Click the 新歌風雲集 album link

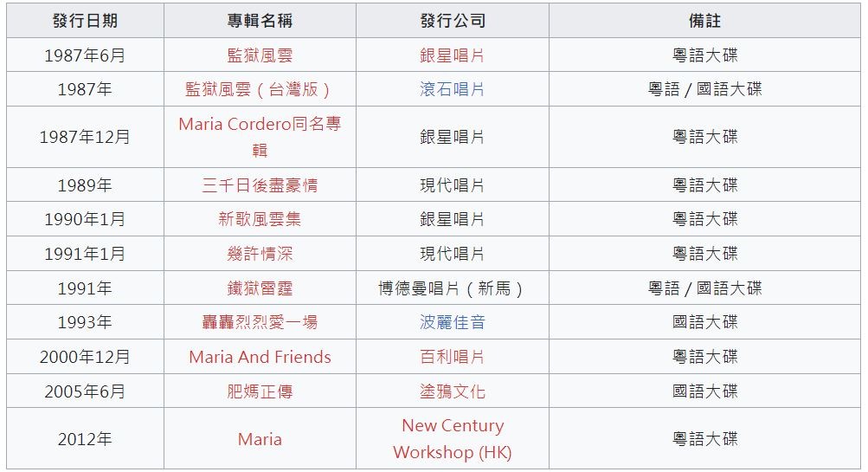point(260,219)
